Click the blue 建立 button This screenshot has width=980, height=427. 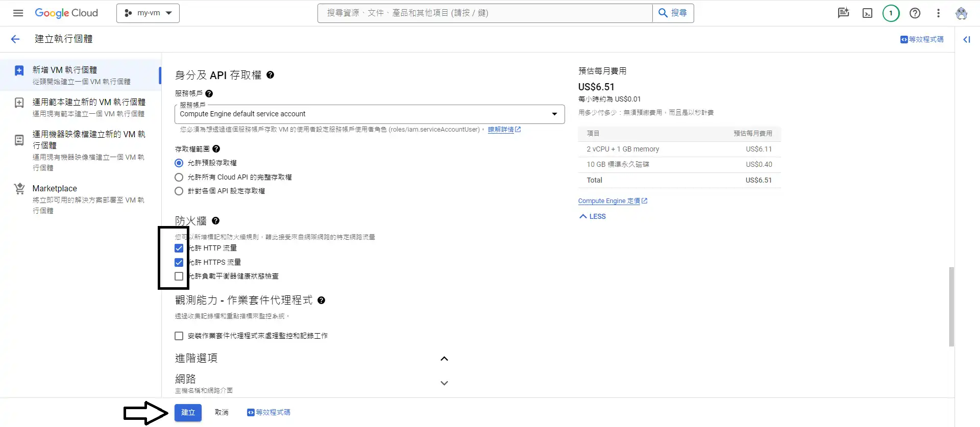pyautogui.click(x=188, y=413)
